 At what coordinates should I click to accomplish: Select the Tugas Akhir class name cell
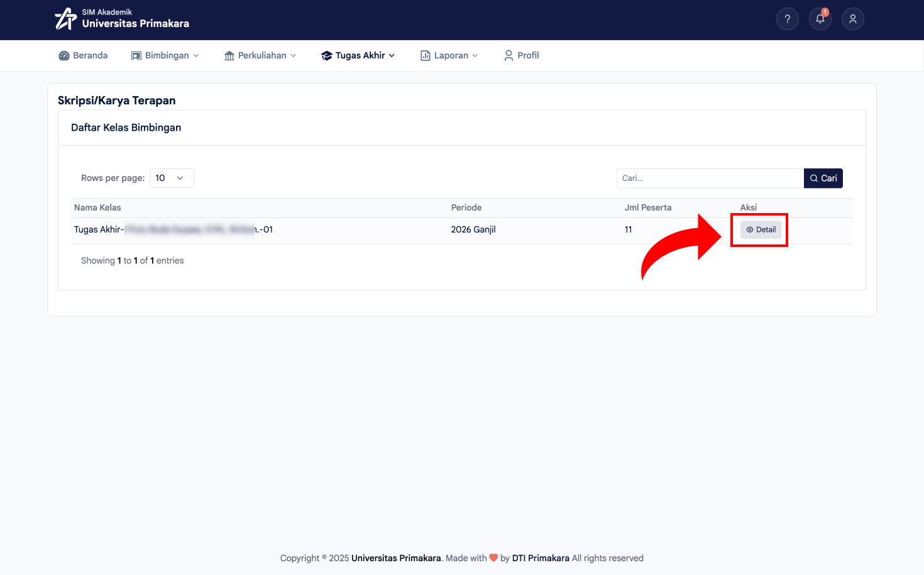point(173,229)
